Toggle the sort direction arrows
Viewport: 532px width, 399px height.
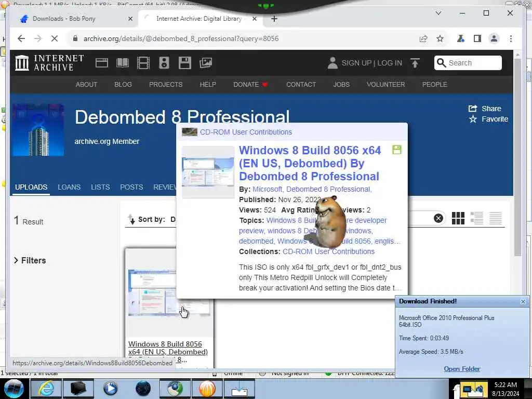point(131,220)
